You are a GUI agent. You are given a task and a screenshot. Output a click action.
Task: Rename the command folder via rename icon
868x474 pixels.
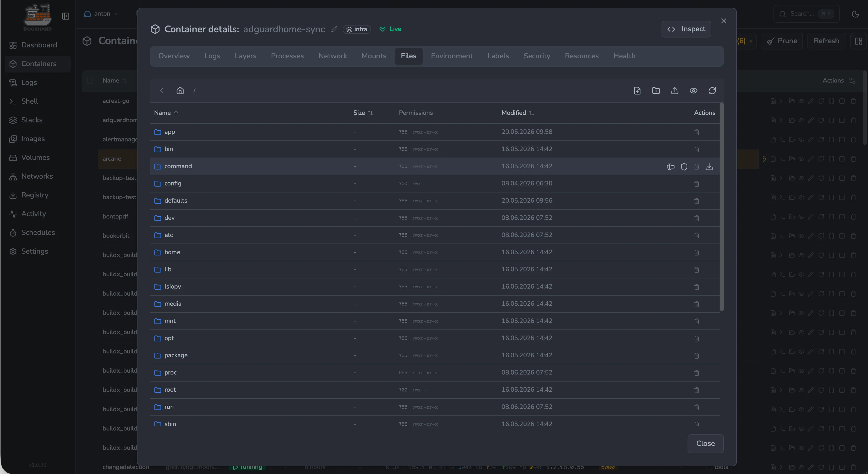click(671, 166)
